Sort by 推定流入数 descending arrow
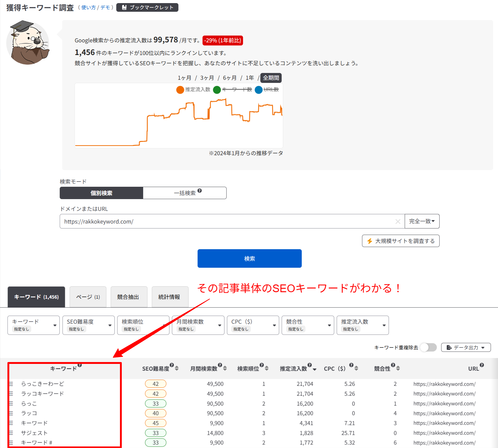Screen dimensions: 498x448 (315, 369)
